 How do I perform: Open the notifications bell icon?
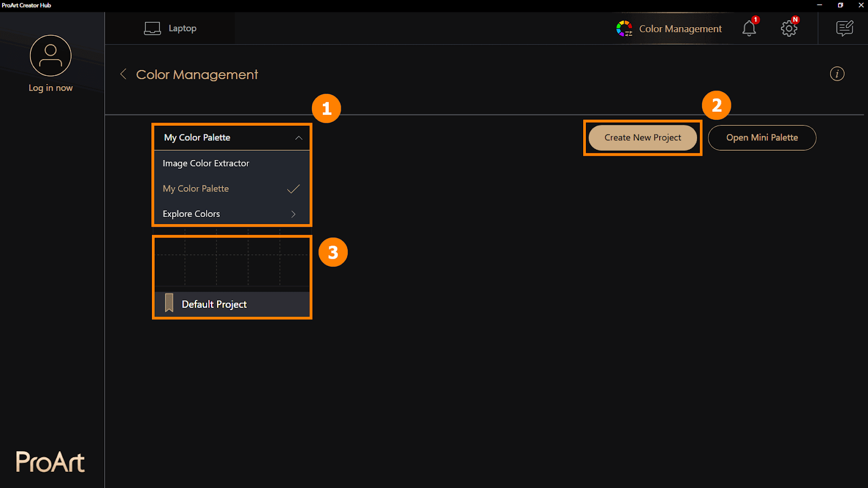point(749,28)
